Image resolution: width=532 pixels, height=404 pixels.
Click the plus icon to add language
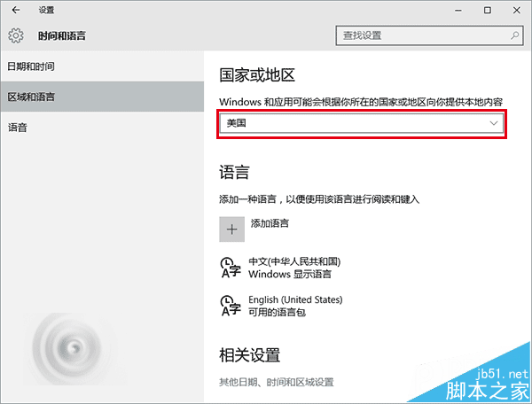(231, 229)
